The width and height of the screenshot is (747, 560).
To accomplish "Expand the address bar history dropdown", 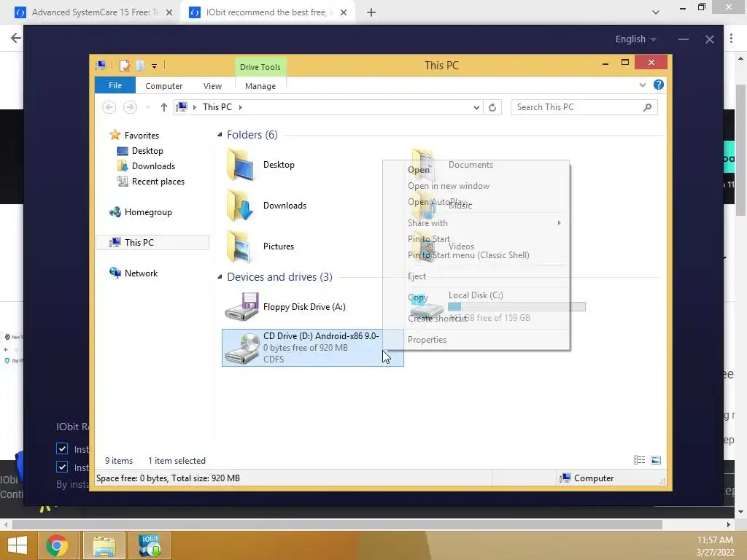I will (476, 108).
